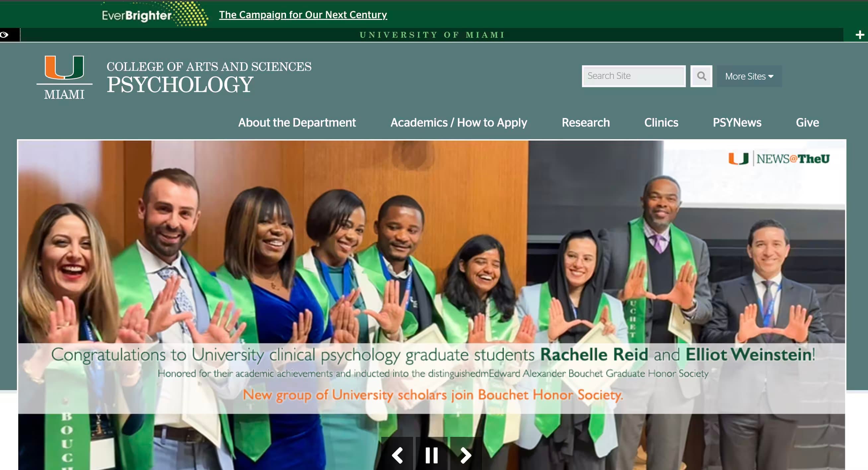
Task: Open the University of Miami U logo
Action: click(64, 78)
